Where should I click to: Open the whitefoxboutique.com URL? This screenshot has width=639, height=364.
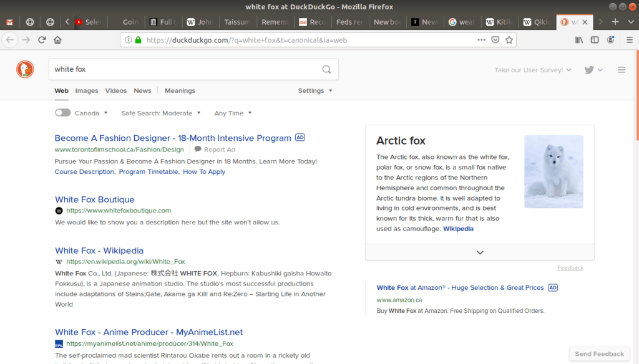119,211
